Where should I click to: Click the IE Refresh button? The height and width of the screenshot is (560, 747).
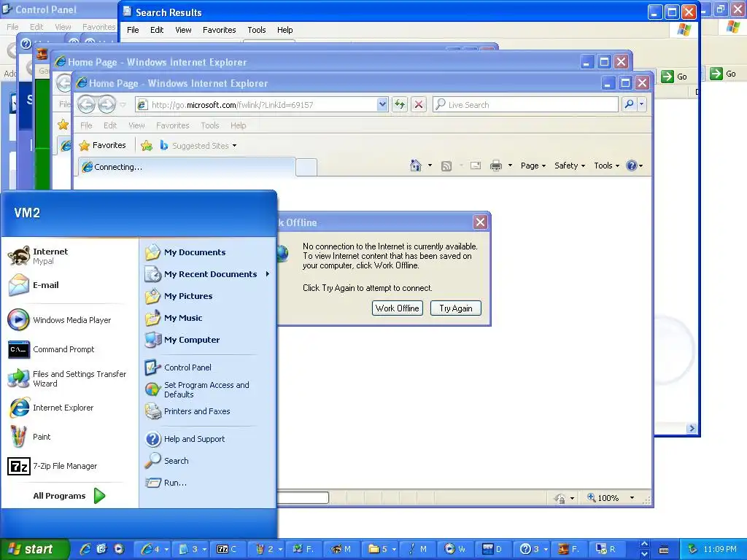399,104
